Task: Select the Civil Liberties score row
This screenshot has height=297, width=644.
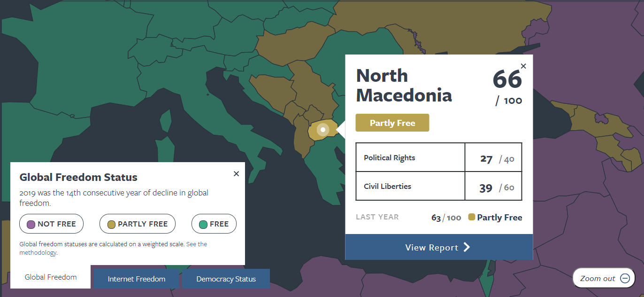Action: click(439, 186)
